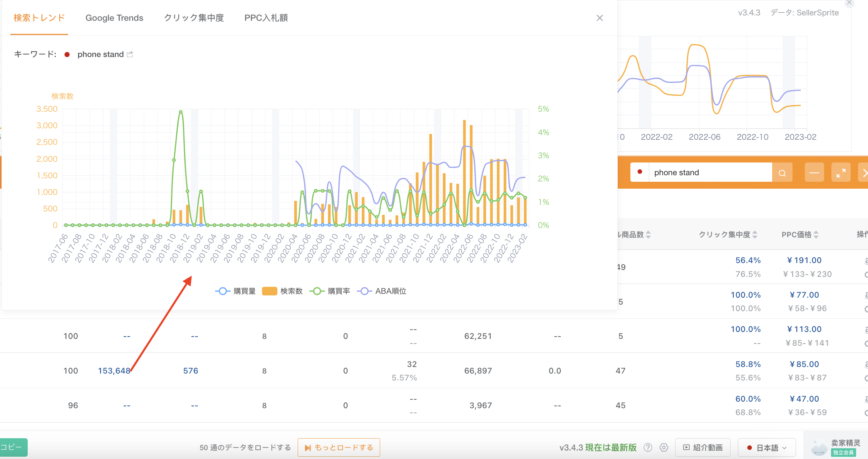Open settings using the gear icon

(x=664, y=447)
